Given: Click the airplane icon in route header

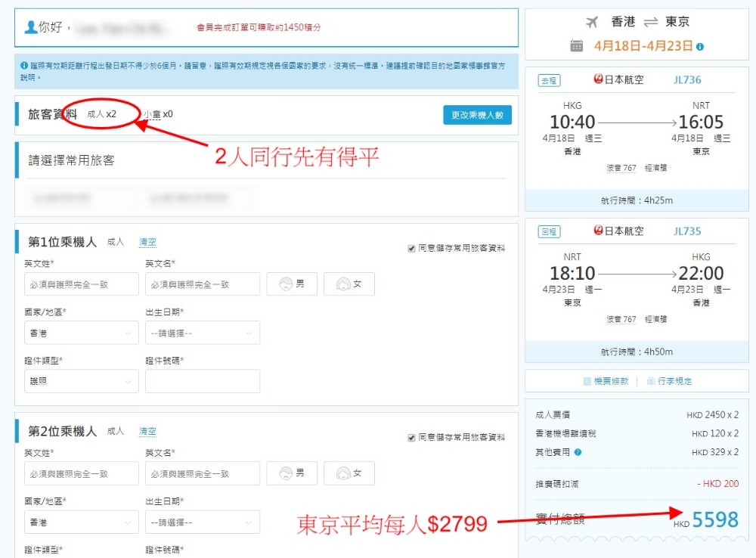Looking at the screenshot, I should coord(592,22).
